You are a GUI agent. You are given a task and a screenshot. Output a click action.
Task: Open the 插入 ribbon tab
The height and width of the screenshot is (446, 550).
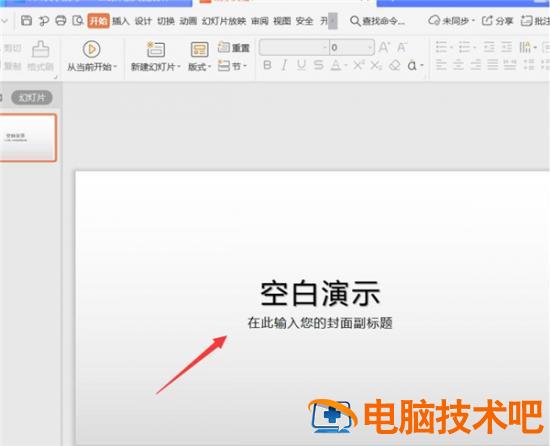(121, 21)
